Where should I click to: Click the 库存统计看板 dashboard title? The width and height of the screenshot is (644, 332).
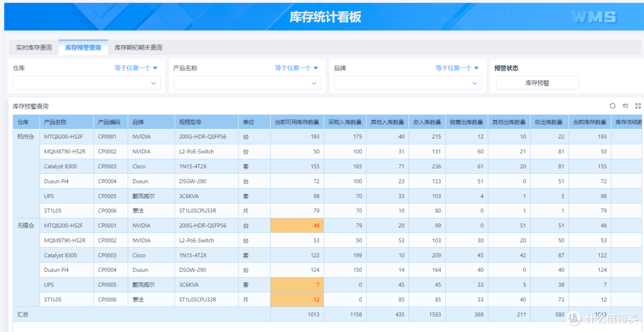(x=326, y=17)
